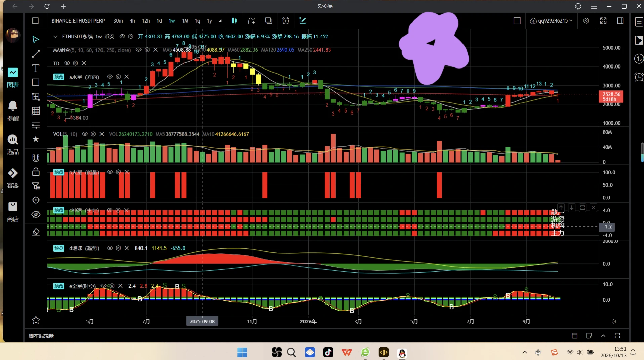This screenshot has height=360, width=644.
Task: Switch to the 1d timeframe
Action: [159, 21]
